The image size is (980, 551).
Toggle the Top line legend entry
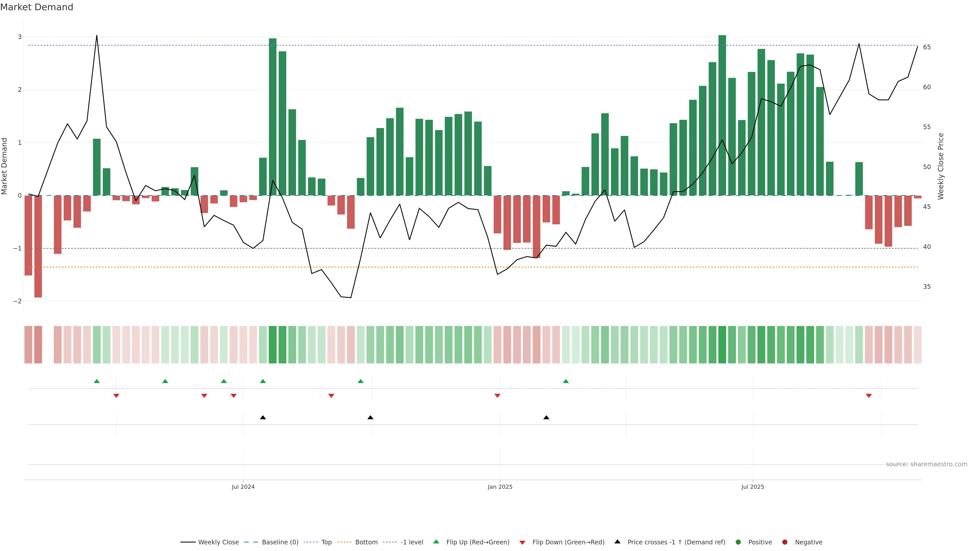(326, 542)
